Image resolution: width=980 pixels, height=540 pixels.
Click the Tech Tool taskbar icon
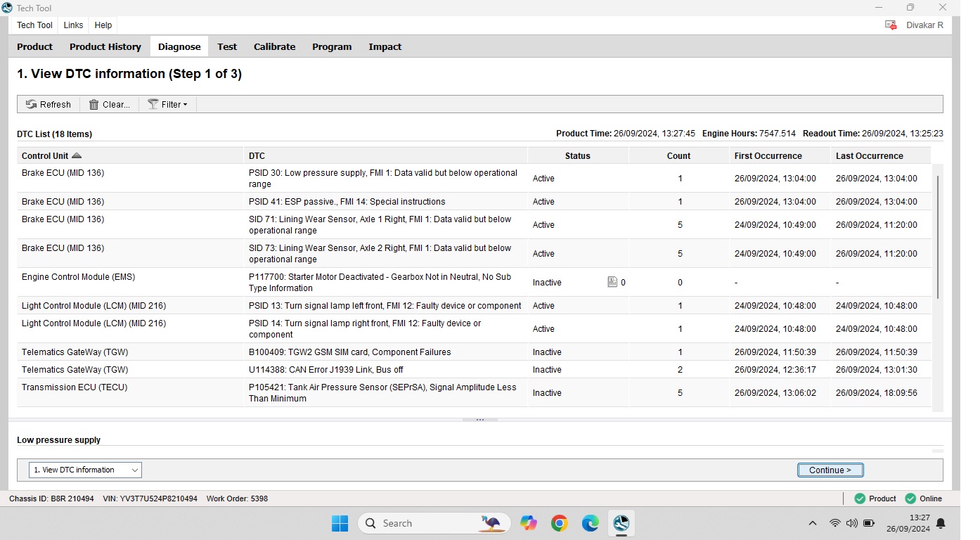click(621, 523)
